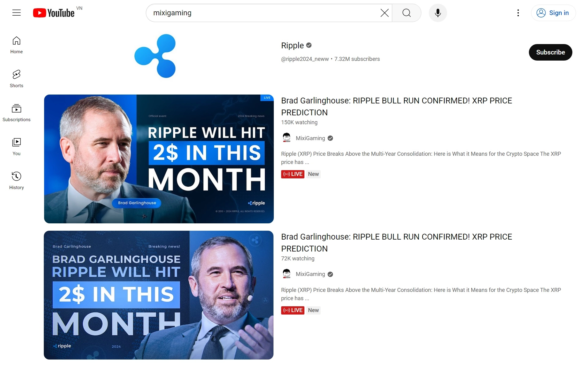The image size is (588, 369).
Task: Click the Subscribe button for Ripple
Action: (x=551, y=52)
